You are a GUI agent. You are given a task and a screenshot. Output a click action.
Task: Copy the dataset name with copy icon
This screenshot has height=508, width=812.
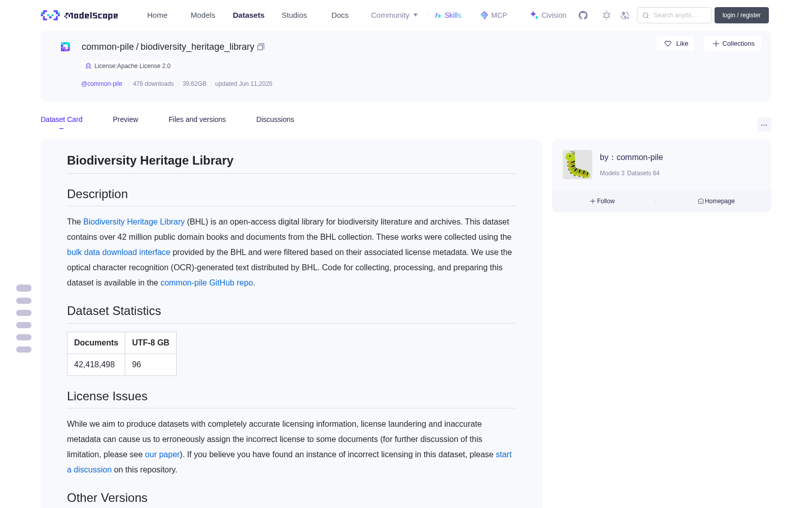261,47
